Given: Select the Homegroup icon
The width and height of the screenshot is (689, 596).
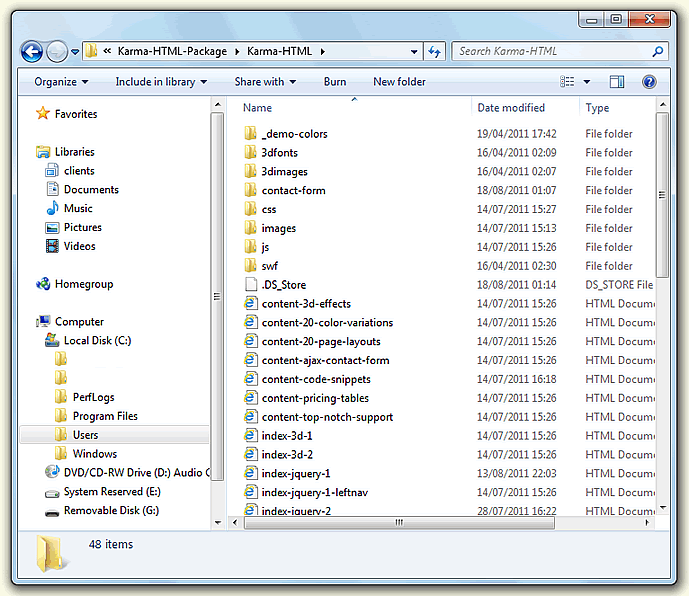Looking at the screenshot, I should pyautogui.click(x=43, y=284).
